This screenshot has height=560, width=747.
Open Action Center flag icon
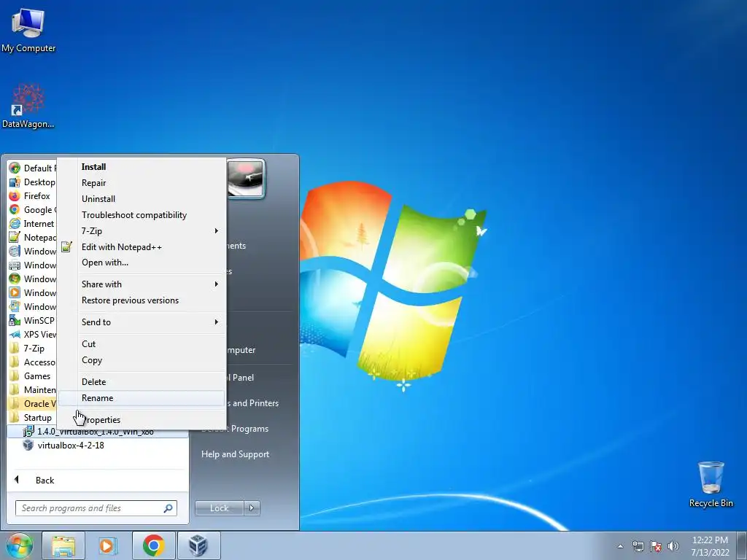(656, 546)
